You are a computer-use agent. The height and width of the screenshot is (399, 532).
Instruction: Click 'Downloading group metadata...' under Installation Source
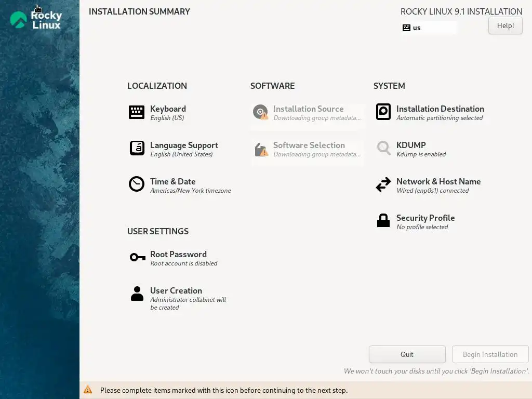click(317, 118)
